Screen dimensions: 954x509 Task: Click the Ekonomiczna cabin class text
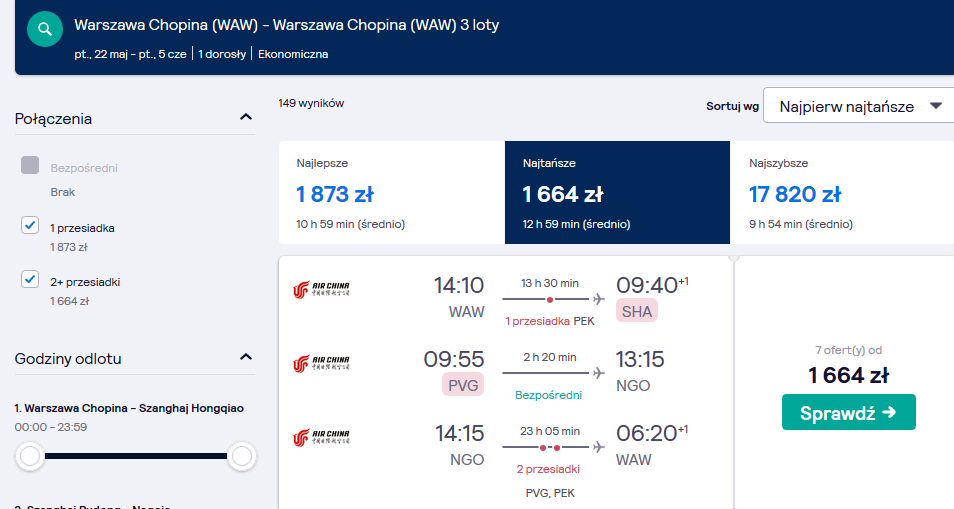pyautogui.click(x=293, y=54)
